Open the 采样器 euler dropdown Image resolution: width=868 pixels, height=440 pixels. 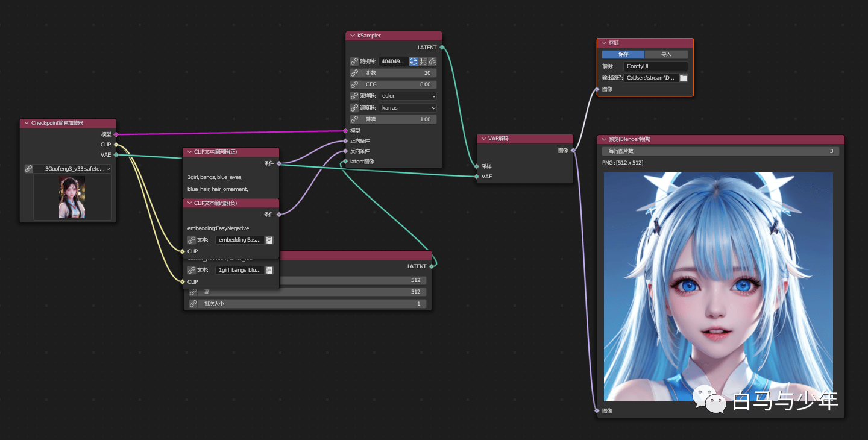click(x=408, y=96)
